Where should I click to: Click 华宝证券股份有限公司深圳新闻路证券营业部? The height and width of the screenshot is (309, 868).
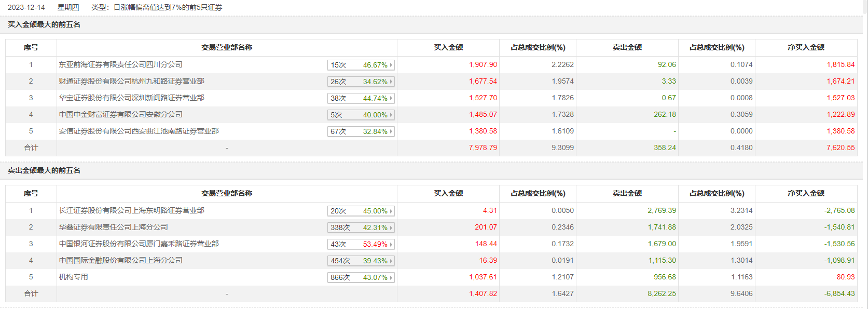click(131, 98)
